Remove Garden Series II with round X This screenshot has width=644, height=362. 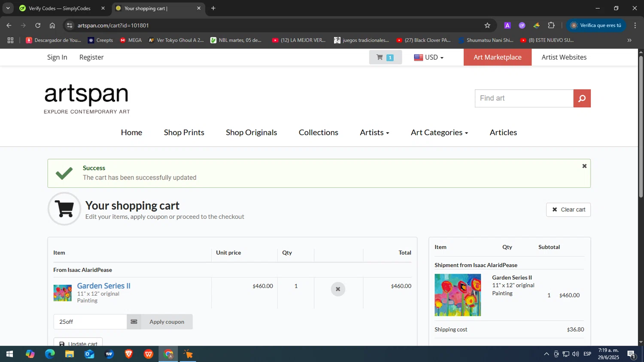click(338, 289)
